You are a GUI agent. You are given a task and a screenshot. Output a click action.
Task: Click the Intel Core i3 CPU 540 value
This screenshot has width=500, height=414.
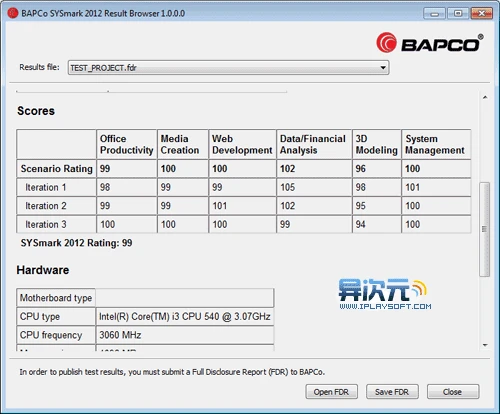pyautogui.click(x=185, y=316)
